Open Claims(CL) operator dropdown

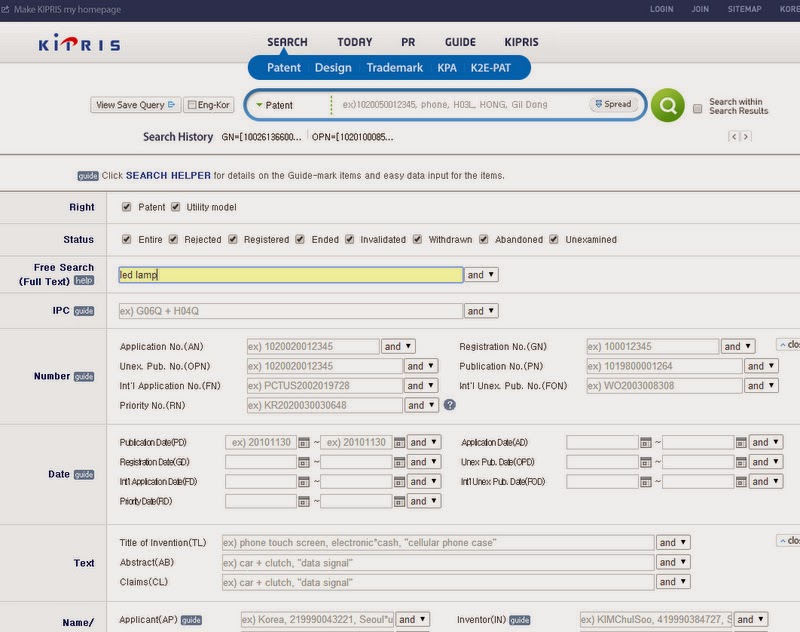[x=673, y=582]
